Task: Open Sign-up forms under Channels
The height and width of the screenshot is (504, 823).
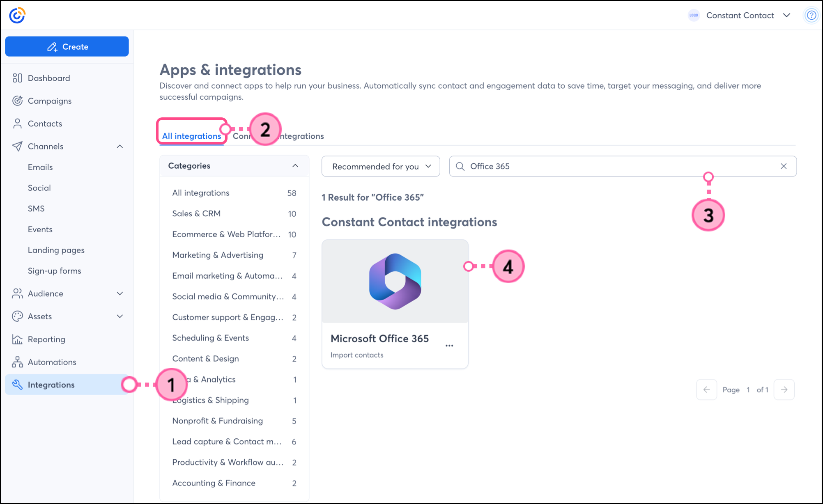Action: (x=54, y=271)
